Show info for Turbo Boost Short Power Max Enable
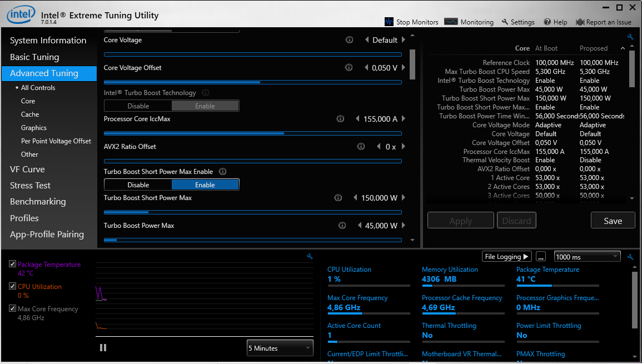This screenshot has height=364, width=642. (x=222, y=172)
